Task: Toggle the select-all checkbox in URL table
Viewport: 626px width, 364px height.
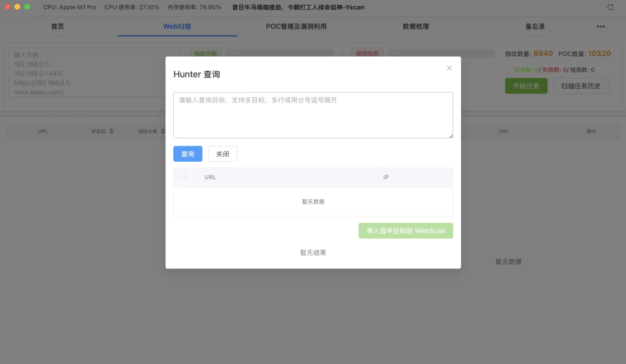Action: (183, 176)
